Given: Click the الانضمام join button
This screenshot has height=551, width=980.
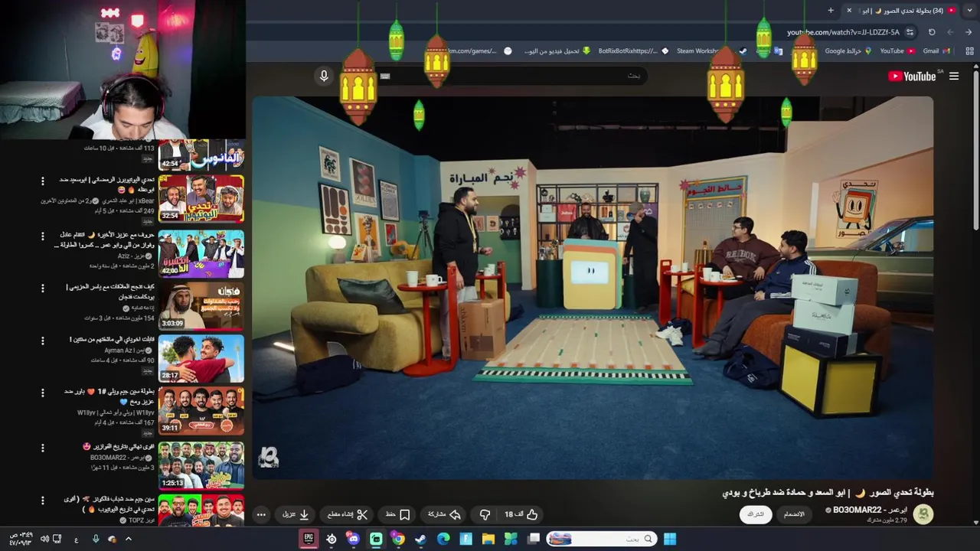Looking at the screenshot, I should click(x=794, y=514).
